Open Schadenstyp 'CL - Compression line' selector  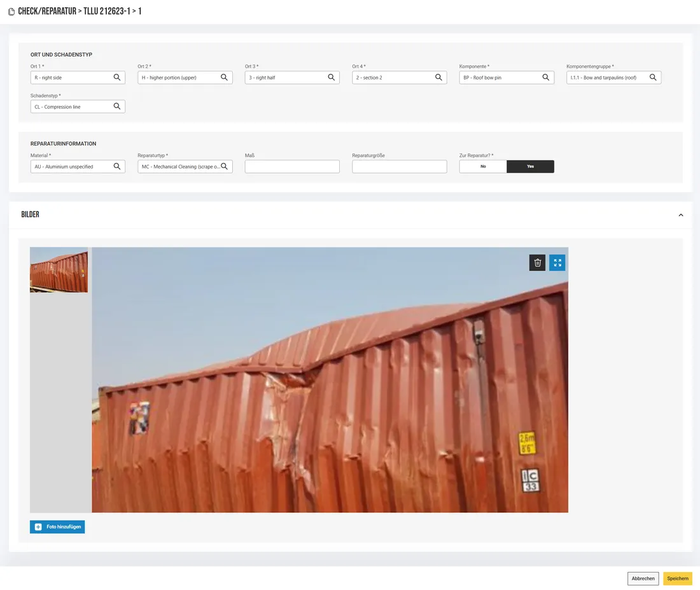pos(78,106)
